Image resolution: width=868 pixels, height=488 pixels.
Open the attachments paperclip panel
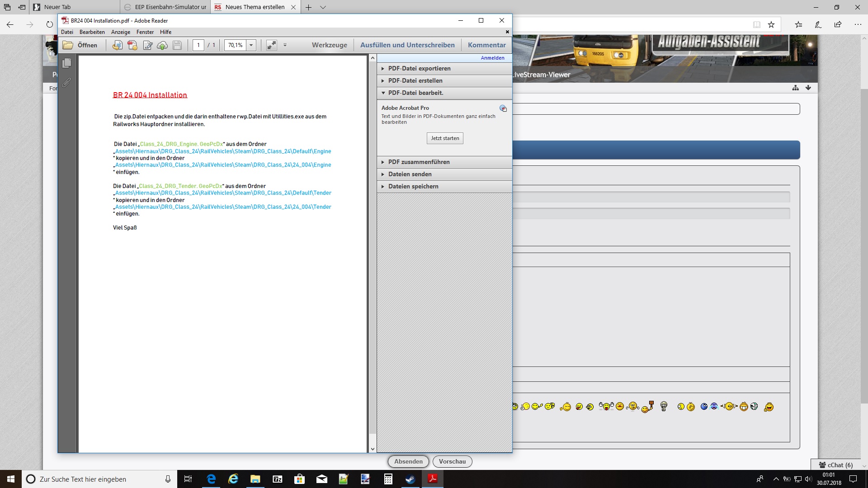pos(67,83)
